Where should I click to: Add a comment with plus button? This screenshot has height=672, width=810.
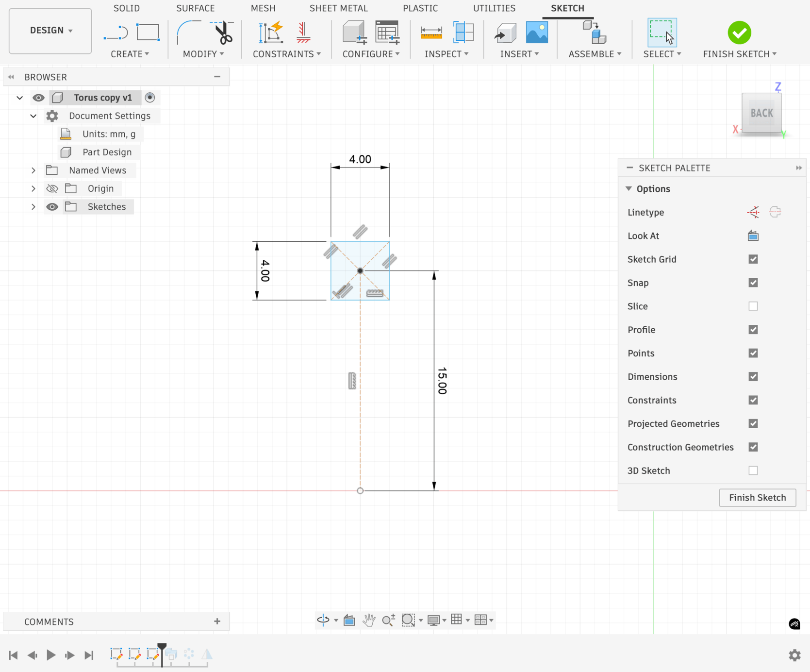(x=217, y=622)
